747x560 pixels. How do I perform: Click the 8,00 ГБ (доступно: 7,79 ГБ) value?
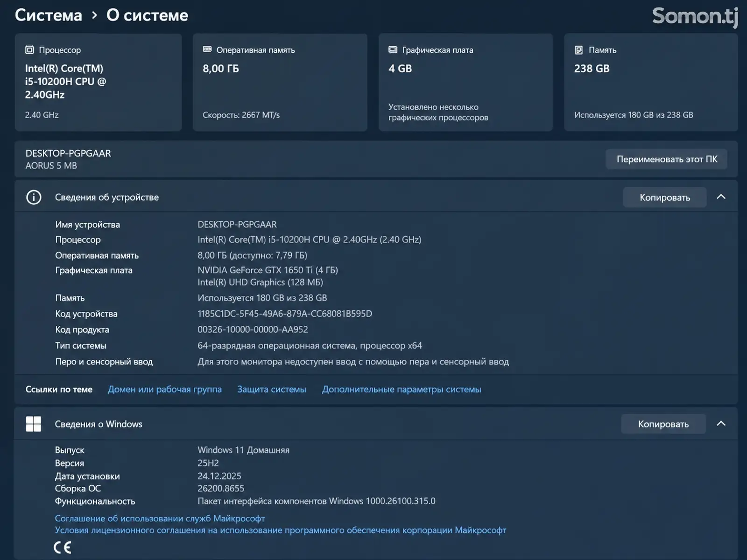tap(252, 255)
